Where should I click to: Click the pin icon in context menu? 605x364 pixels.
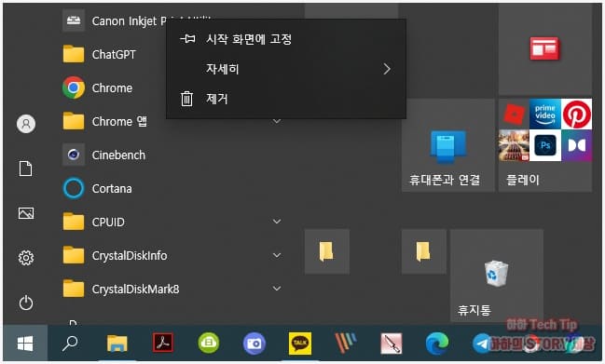click(187, 39)
